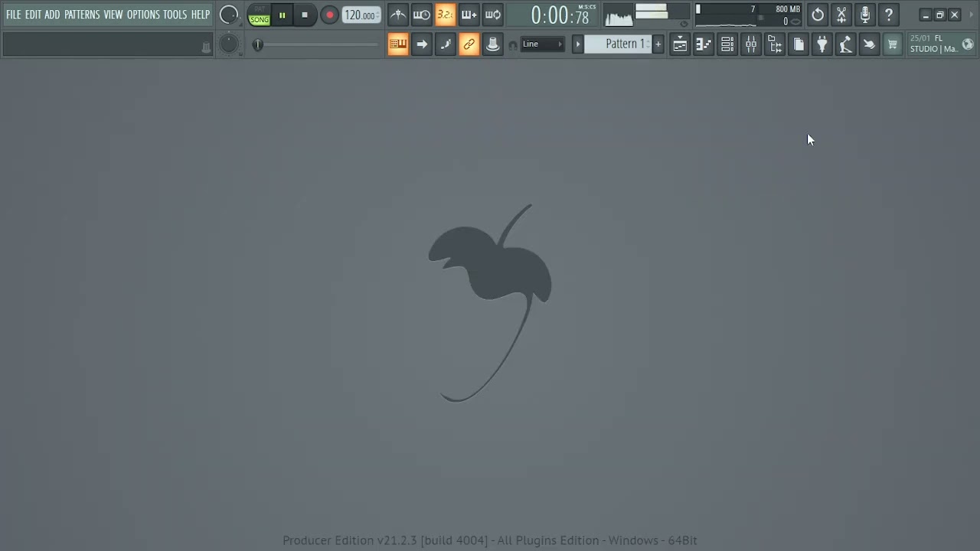Open the ADD menu

pos(52,15)
